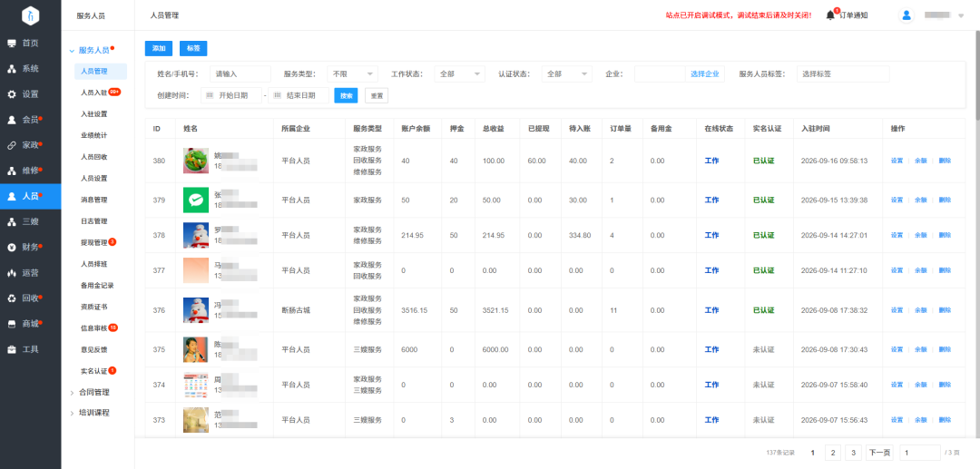Select the 设置 gear icon in sidebar
980x469 pixels.
coord(11,94)
